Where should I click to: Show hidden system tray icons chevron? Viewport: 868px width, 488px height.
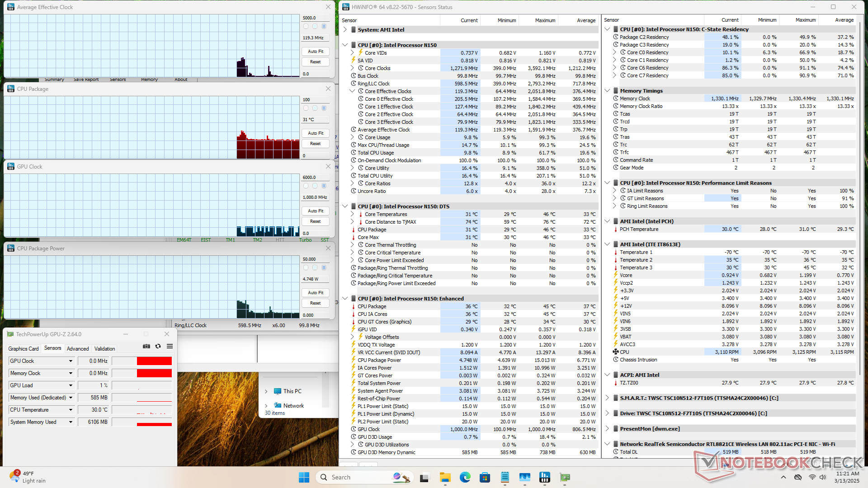pyautogui.click(x=783, y=477)
